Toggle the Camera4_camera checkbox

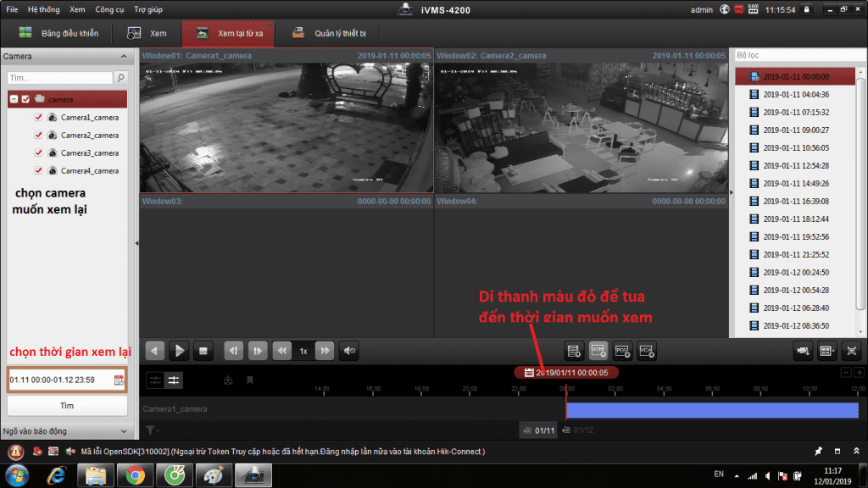pos(38,171)
